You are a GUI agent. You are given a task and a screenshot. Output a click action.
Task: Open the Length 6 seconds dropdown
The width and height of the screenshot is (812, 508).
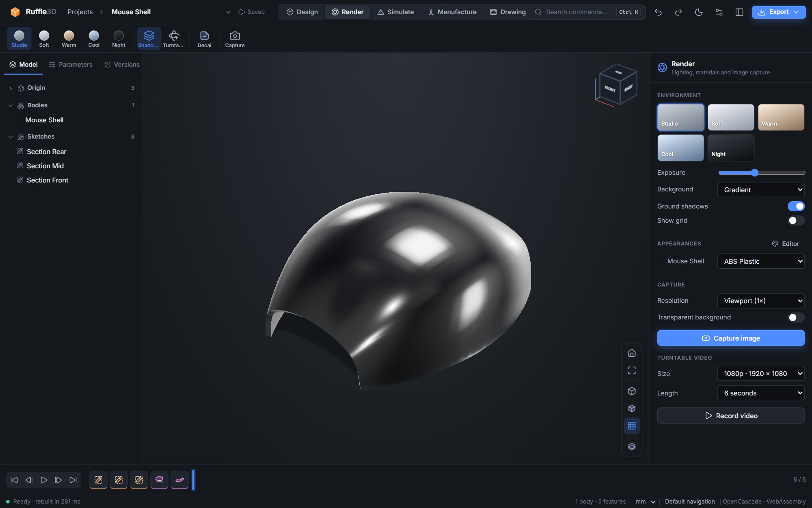pyautogui.click(x=761, y=393)
